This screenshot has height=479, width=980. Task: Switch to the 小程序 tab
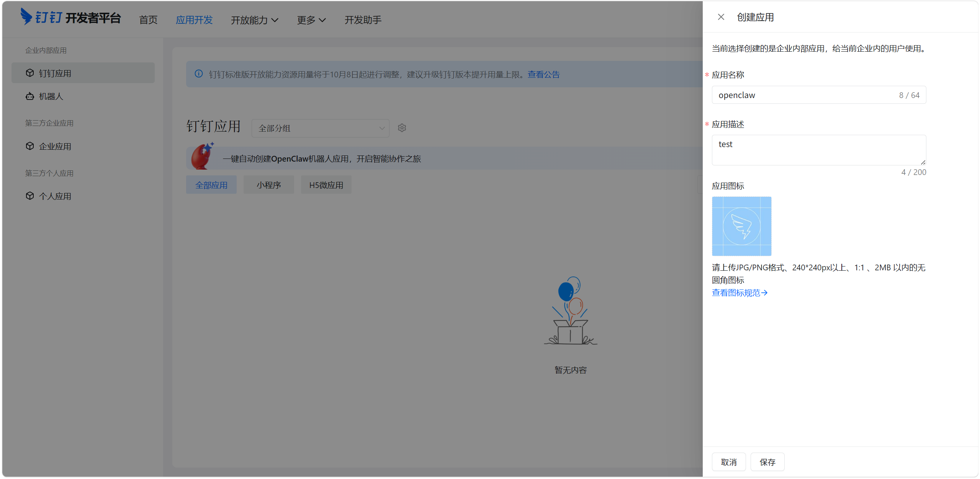pyautogui.click(x=268, y=185)
